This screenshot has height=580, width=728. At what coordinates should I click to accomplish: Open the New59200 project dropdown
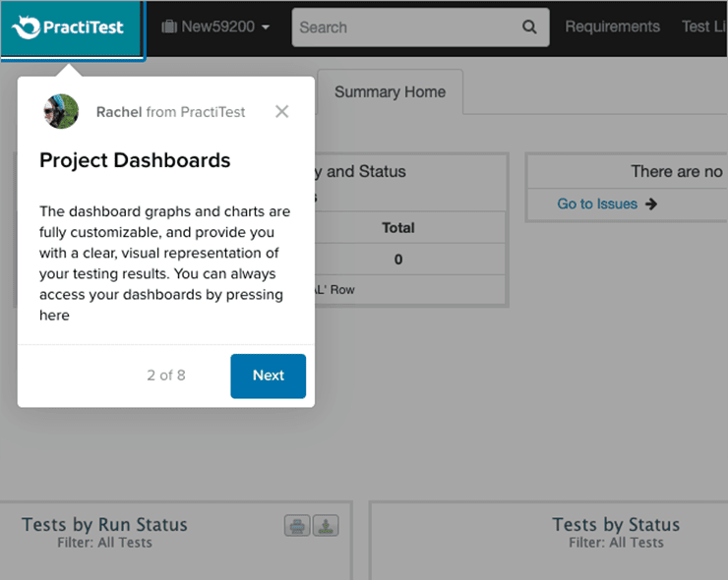[215, 27]
